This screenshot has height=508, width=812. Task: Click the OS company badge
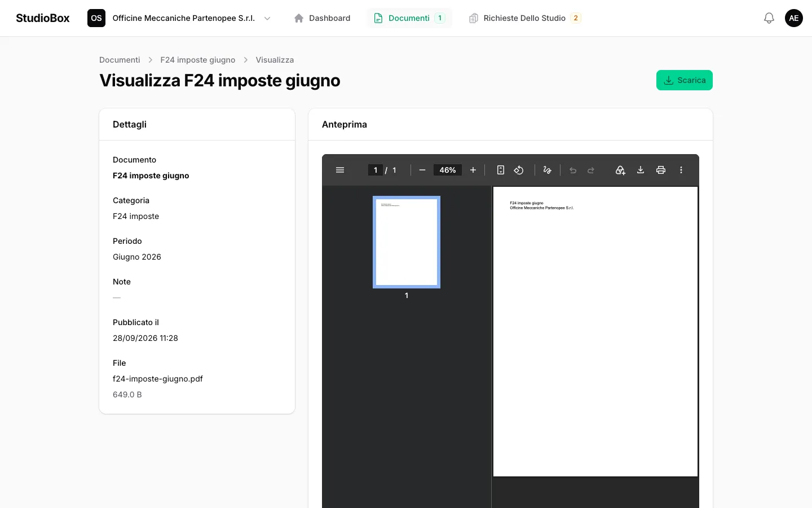coord(96,18)
